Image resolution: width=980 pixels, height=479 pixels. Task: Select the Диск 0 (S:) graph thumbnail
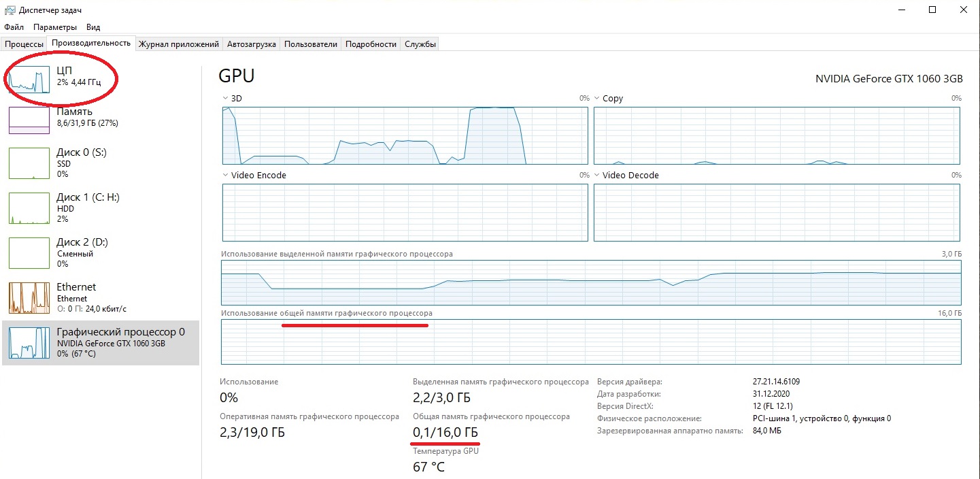coord(29,163)
